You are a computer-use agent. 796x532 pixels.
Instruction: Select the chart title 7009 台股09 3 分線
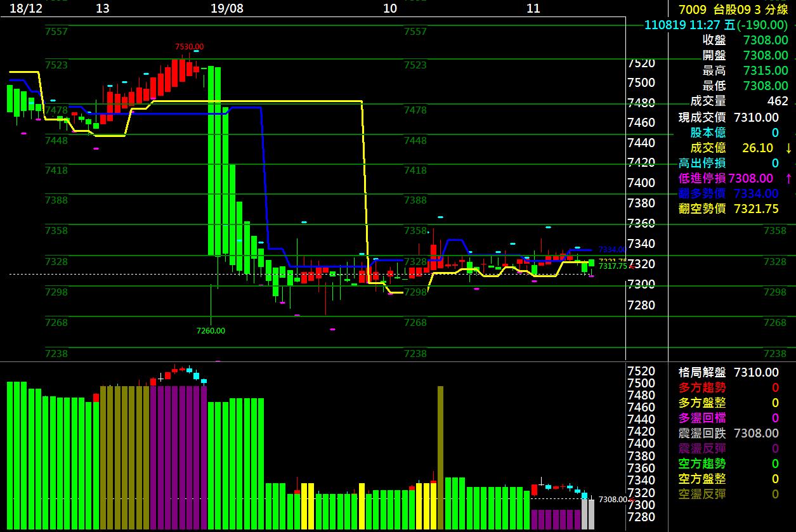(x=733, y=9)
